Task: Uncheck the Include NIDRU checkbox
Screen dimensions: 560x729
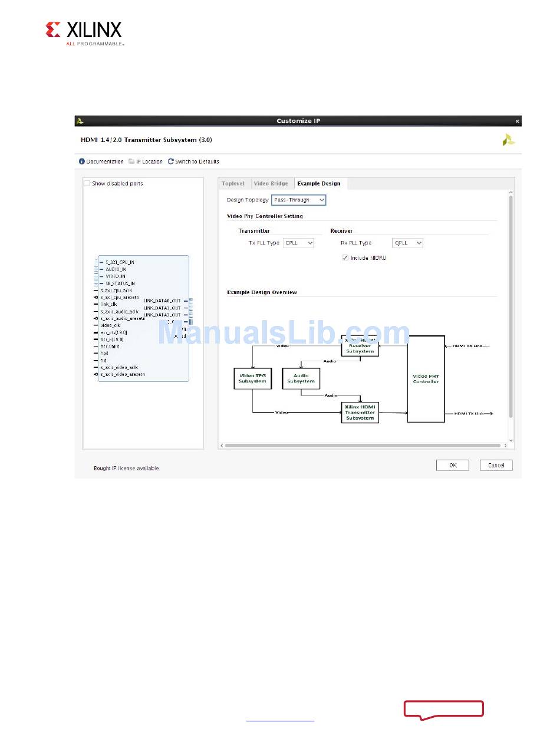Action: coord(345,258)
